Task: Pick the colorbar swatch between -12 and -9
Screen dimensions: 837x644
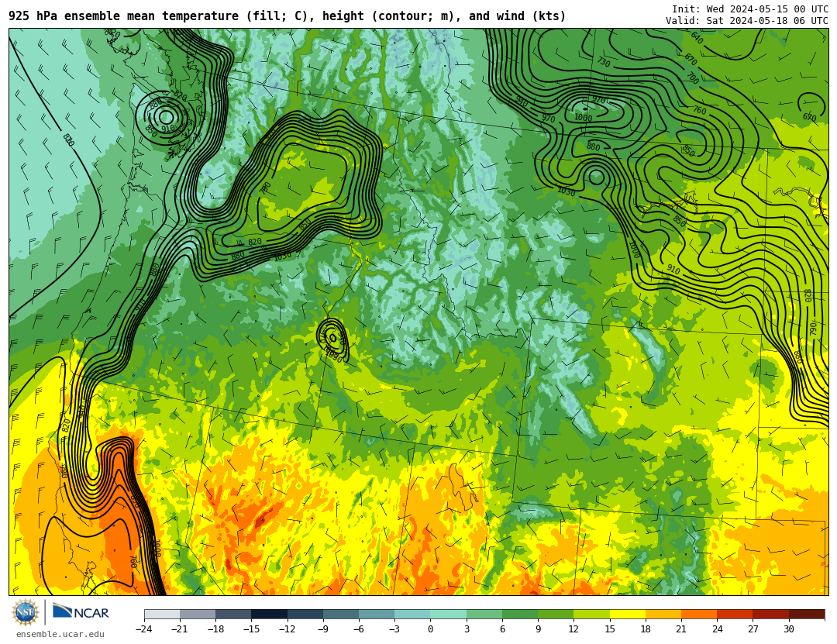Action: 305,614
